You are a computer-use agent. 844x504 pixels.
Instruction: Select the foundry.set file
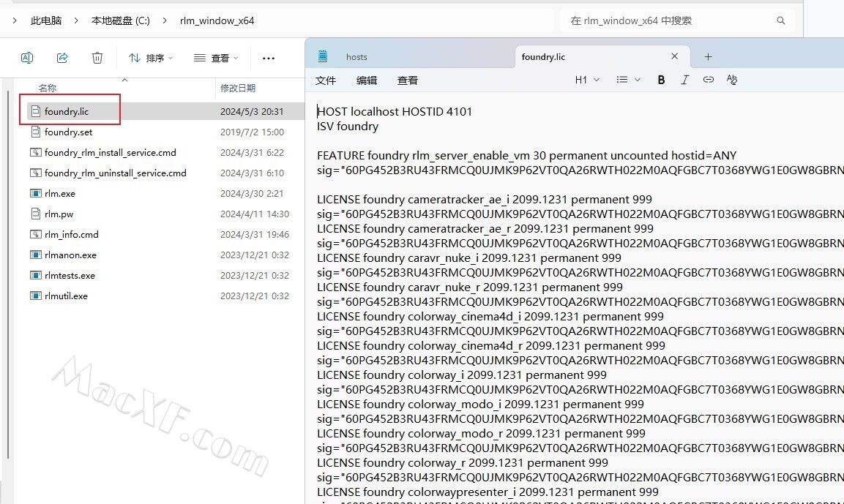(x=68, y=132)
